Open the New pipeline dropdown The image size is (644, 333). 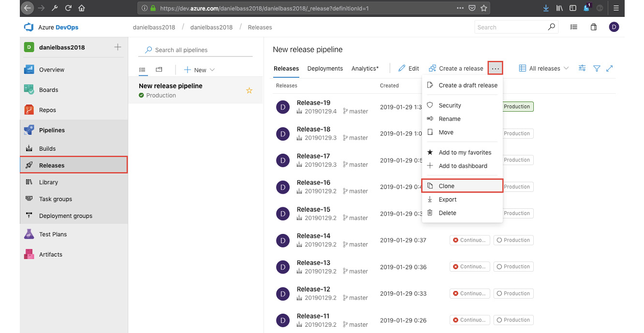[199, 70]
